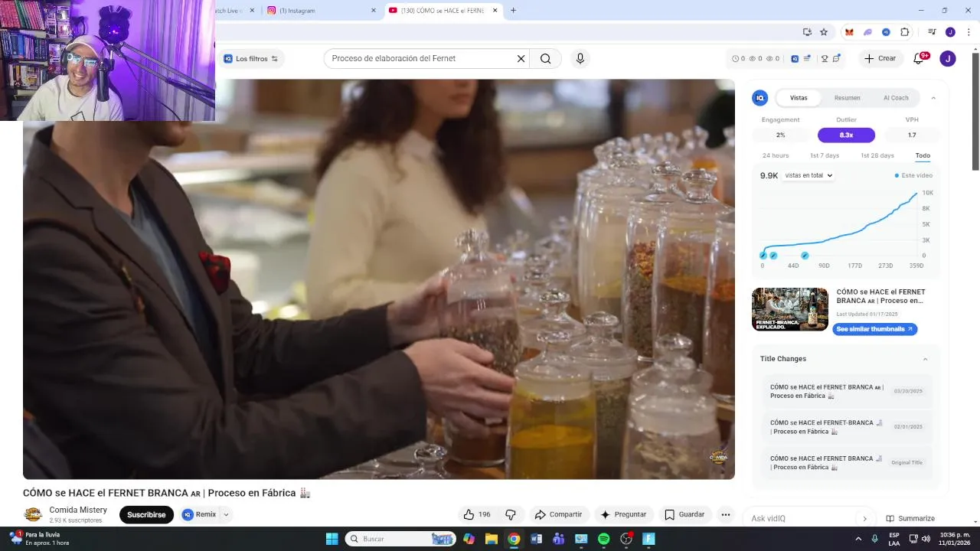980x551 pixels.
Task: Select the Engagement 2% metric
Action: [x=780, y=135]
